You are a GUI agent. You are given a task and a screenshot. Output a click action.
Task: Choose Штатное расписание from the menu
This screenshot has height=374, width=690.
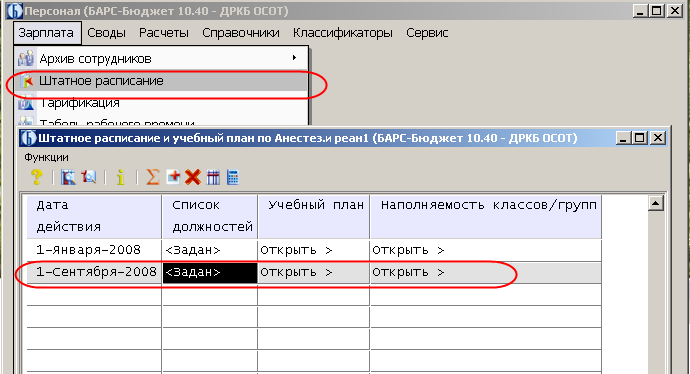tap(162, 81)
